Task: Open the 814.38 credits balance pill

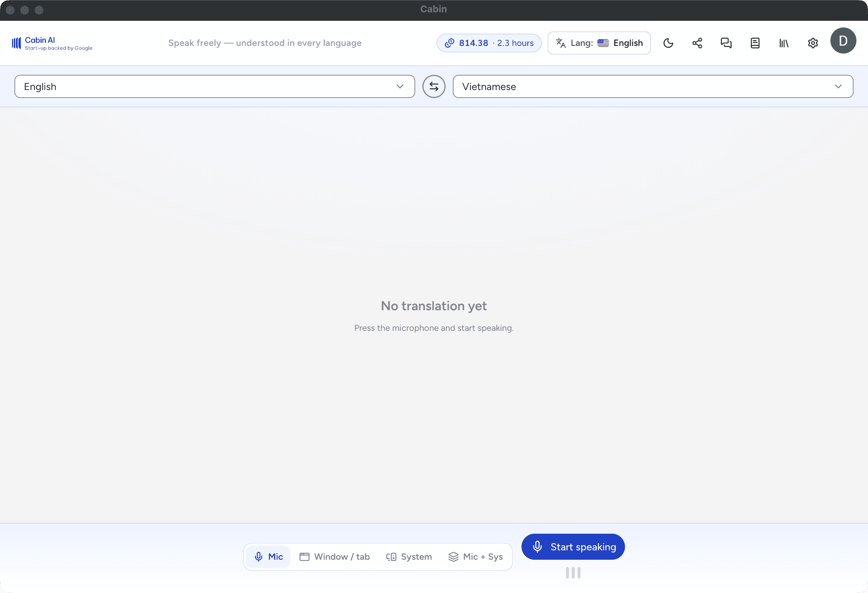Action: coord(489,43)
